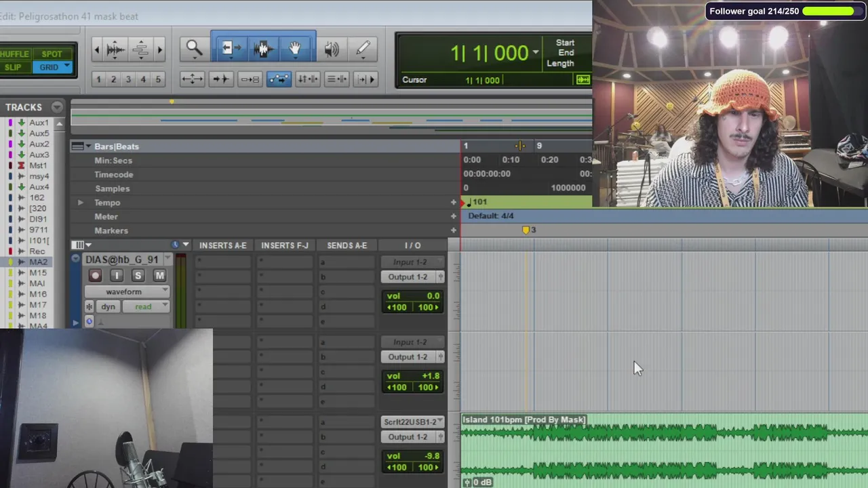Click Aux5 track type icon
Viewport: 868px width, 488px height.
[22, 134]
